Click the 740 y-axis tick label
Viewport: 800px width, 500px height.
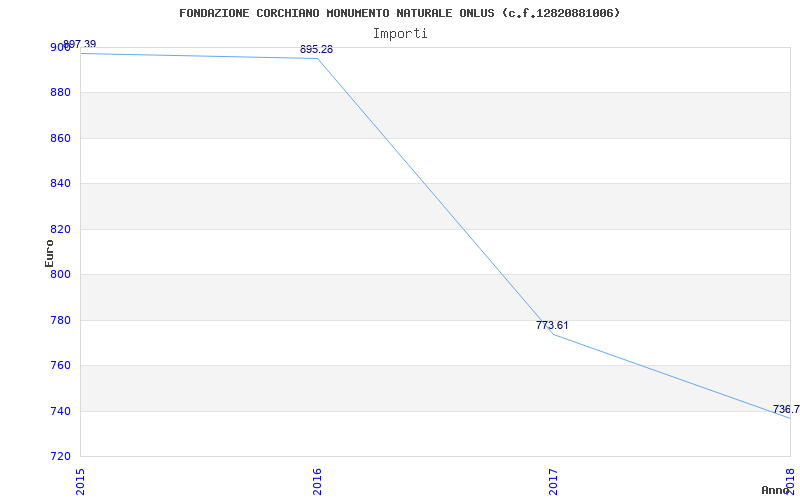60,411
